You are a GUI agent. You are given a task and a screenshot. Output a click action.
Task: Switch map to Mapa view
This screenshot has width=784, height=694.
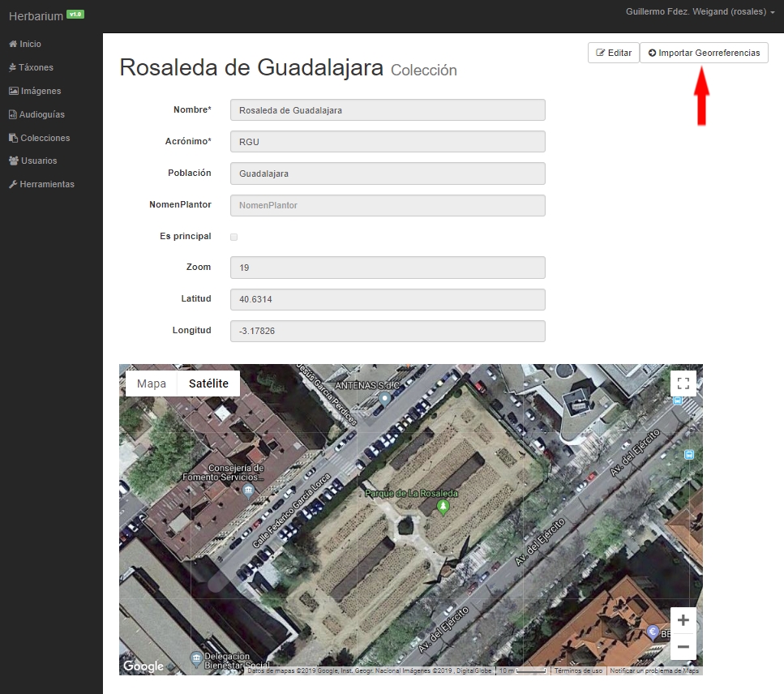pos(152,383)
